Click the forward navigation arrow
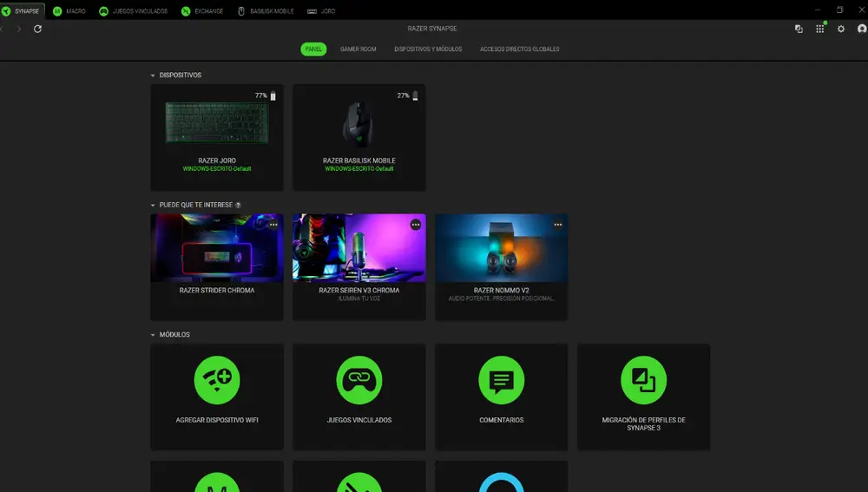 pos(19,29)
